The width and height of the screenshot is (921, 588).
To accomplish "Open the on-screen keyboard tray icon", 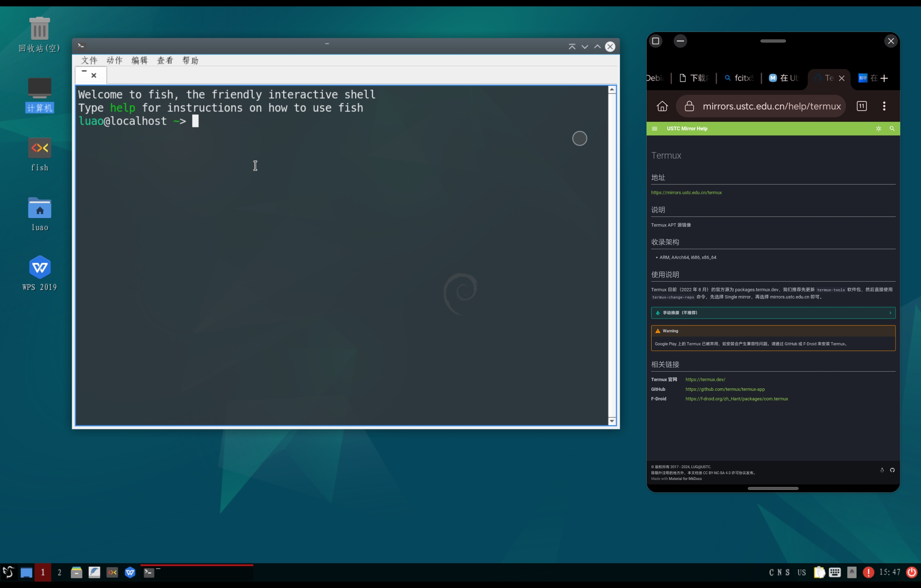I will pyautogui.click(x=835, y=572).
